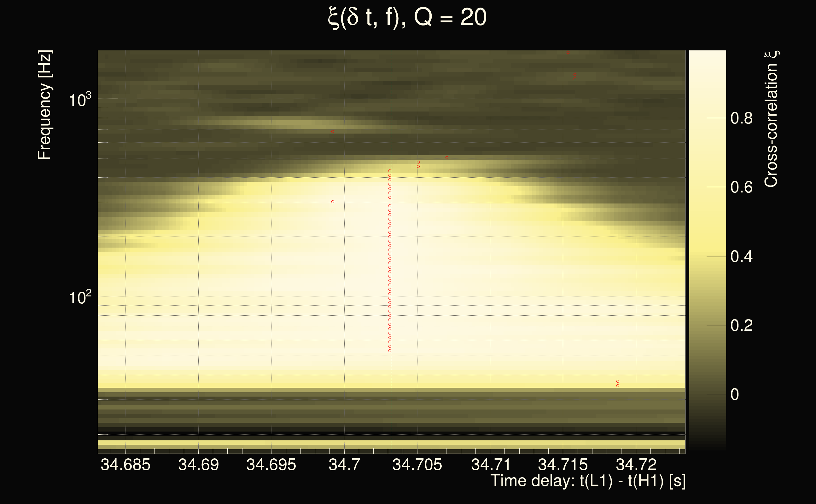This screenshot has height=504, width=816.
Task: Click the 34.71 time delay tick label
Action: pos(490,465)
